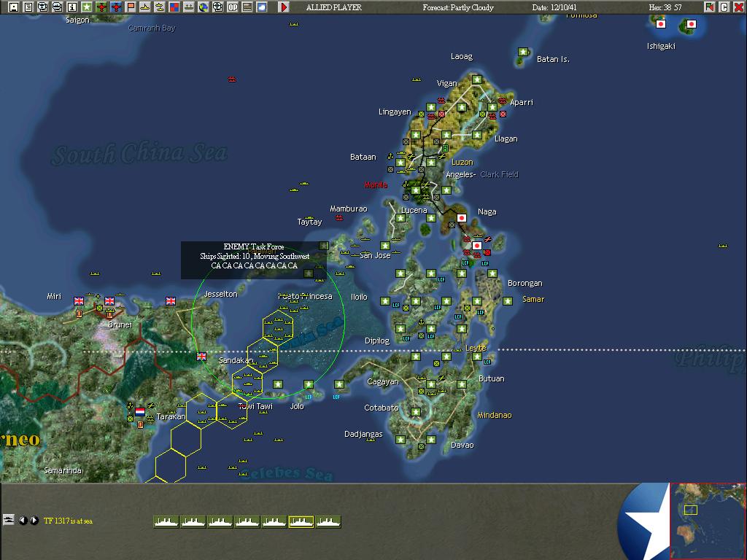The image size is (747, 560).
Task: Click the info 'i' toolbar icon
Action: pyautogui.click(x=72, y=7)
